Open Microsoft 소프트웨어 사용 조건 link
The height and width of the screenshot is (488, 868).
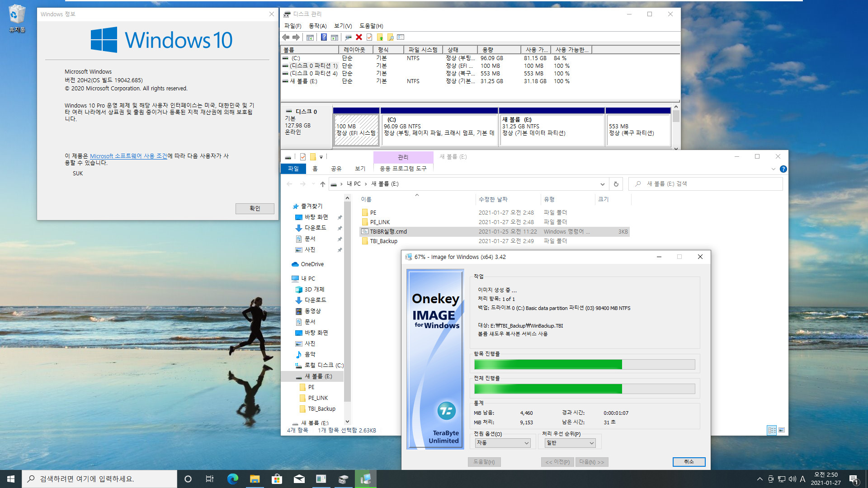128,156
